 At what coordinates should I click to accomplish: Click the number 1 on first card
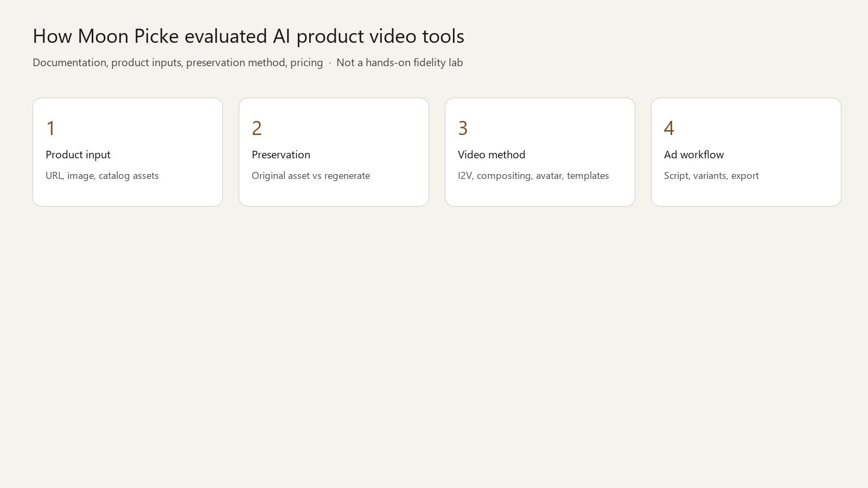pyautogui.click(x=50, y=129)
